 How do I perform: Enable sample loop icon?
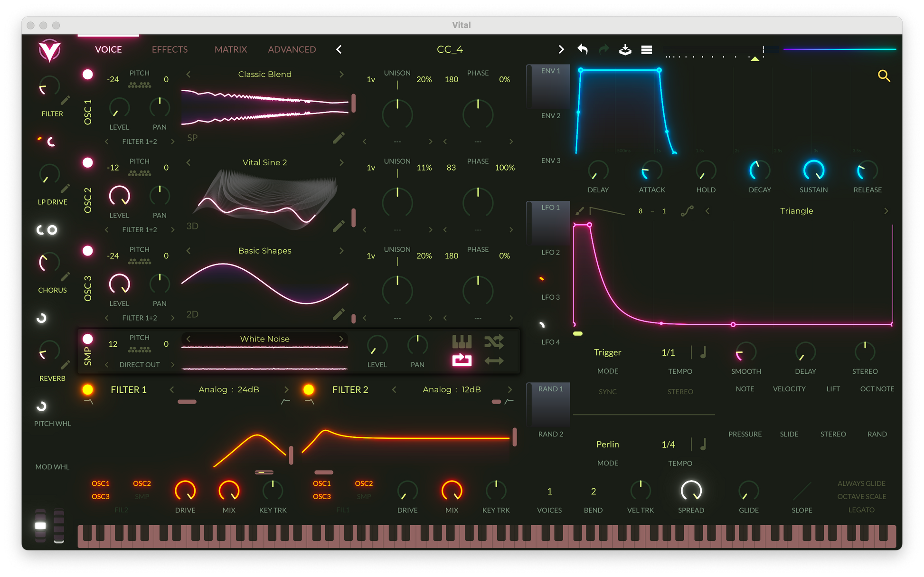pos(462,360)
